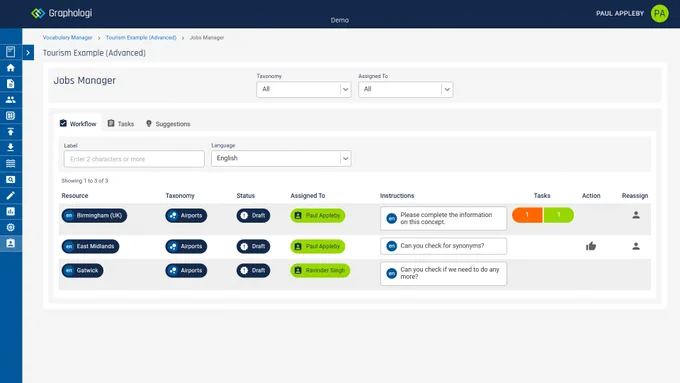The width and height of the screenshot is (680, 383).
Task: Click 'Please complete the information' instruction box
Action: click(443, 218)
